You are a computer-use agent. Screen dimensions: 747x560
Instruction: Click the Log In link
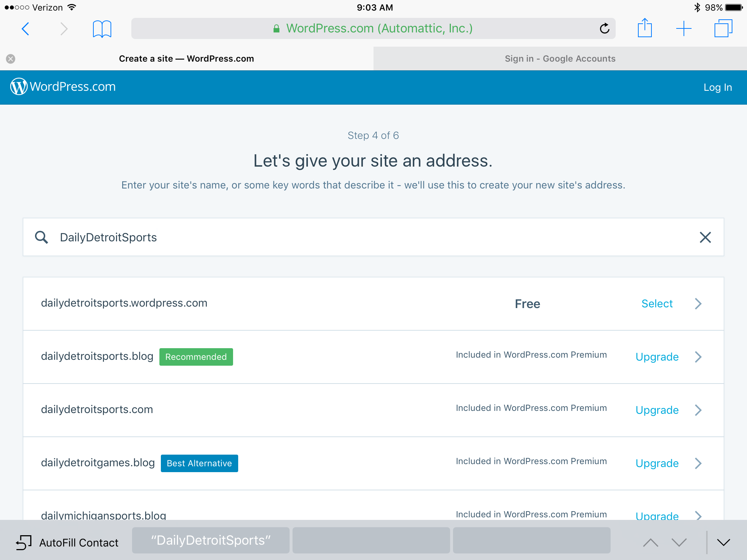point(717,87)
